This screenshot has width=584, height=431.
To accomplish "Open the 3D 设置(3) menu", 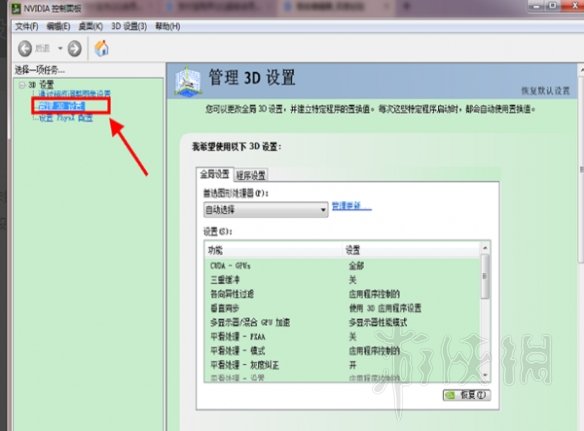I will [x=129, y=26].
